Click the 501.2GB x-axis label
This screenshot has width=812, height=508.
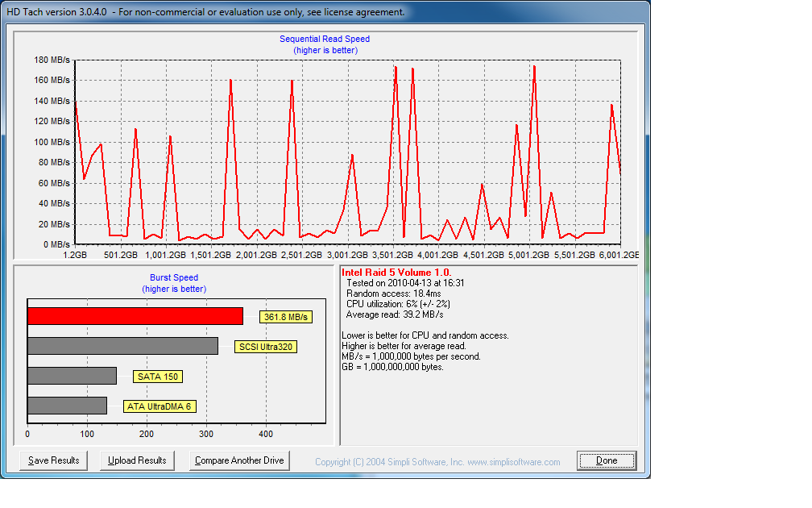click(x=121, y=255)
